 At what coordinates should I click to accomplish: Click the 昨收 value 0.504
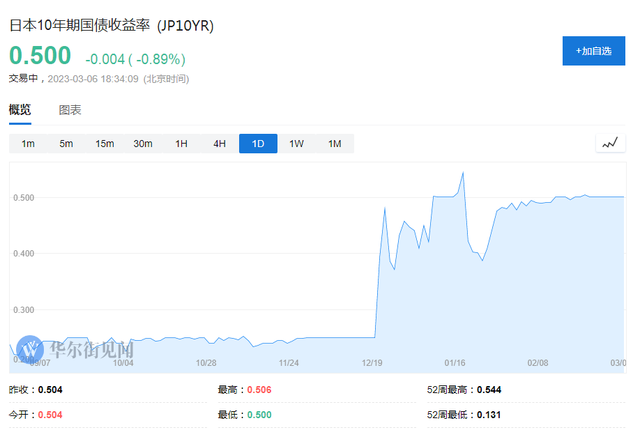click(50, 390)
